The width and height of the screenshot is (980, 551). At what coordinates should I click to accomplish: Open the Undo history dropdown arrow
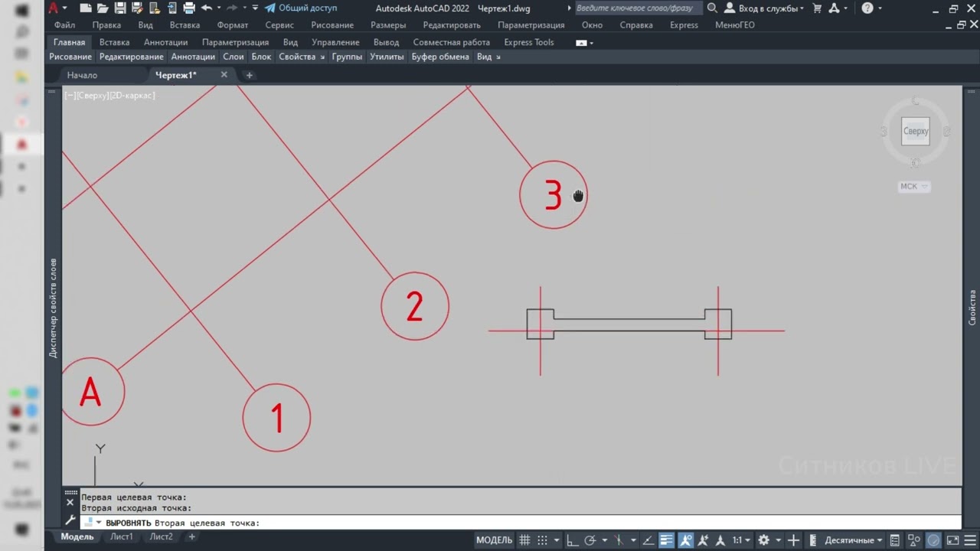point(219,8)
